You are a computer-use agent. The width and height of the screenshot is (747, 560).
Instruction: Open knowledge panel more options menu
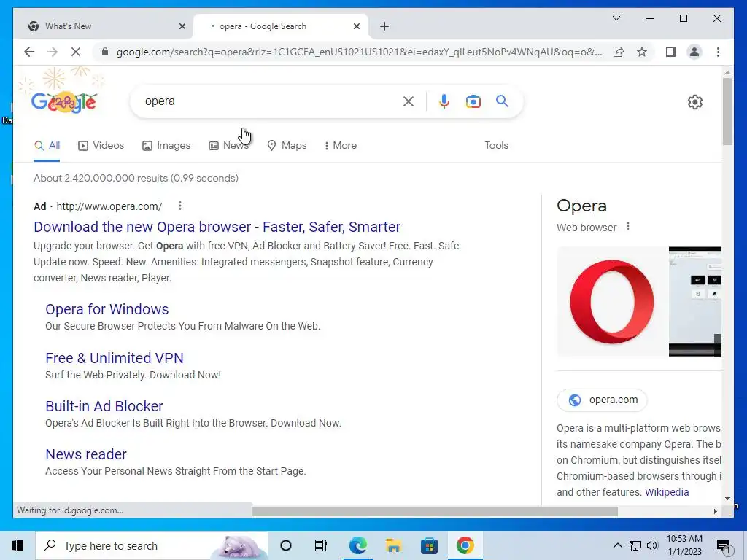click(628, 227)
